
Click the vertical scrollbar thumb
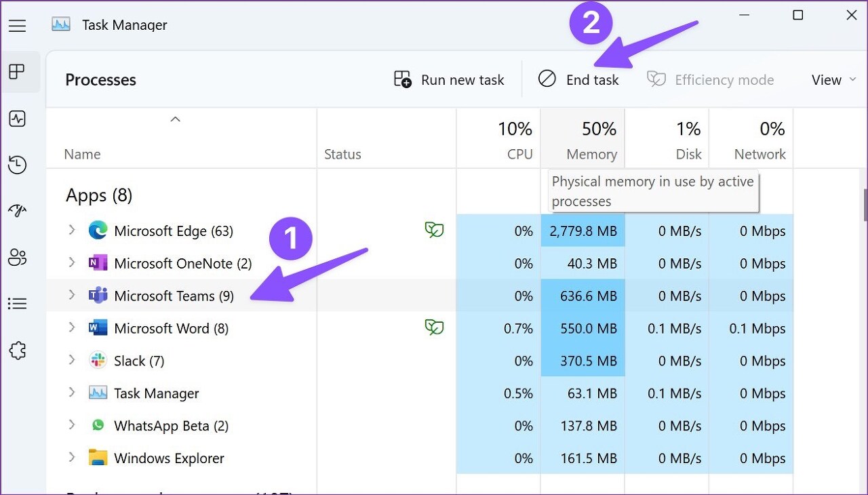click(x=865, y=205)
